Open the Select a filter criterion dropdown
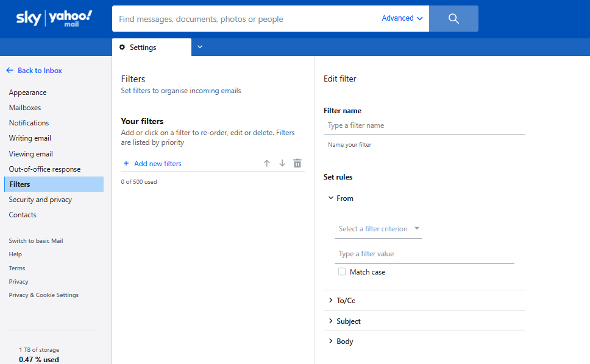590x364 pixels. [378, 229]
